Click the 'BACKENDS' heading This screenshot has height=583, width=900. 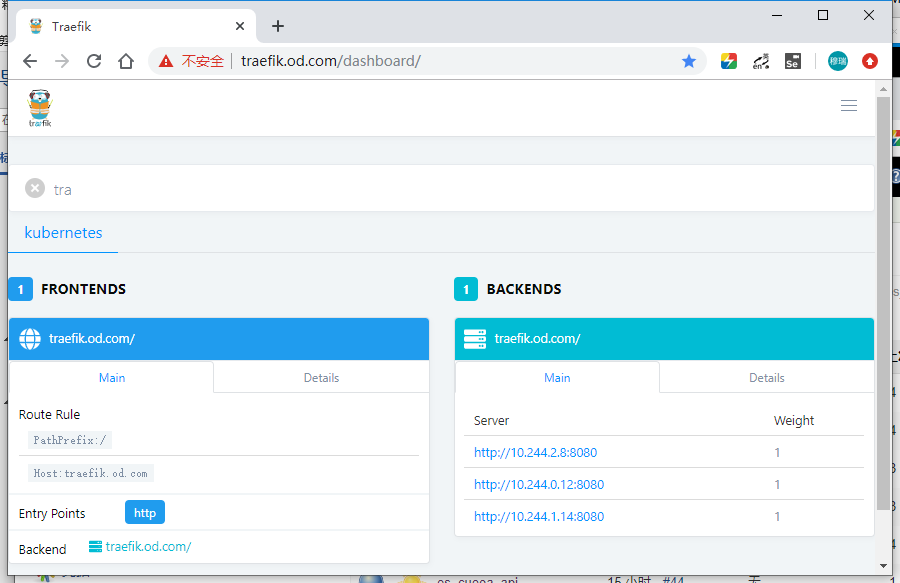point(524,289)
